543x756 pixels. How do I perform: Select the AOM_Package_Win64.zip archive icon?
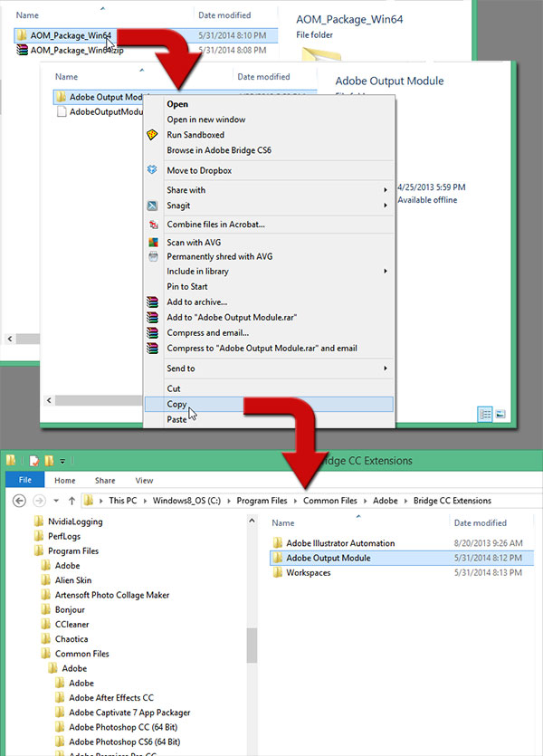point(22,50)
